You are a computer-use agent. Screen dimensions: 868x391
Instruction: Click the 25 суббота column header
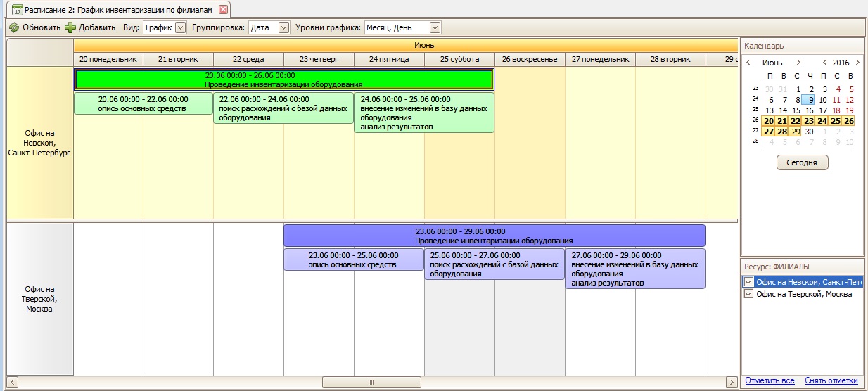(x=459, y=59)
